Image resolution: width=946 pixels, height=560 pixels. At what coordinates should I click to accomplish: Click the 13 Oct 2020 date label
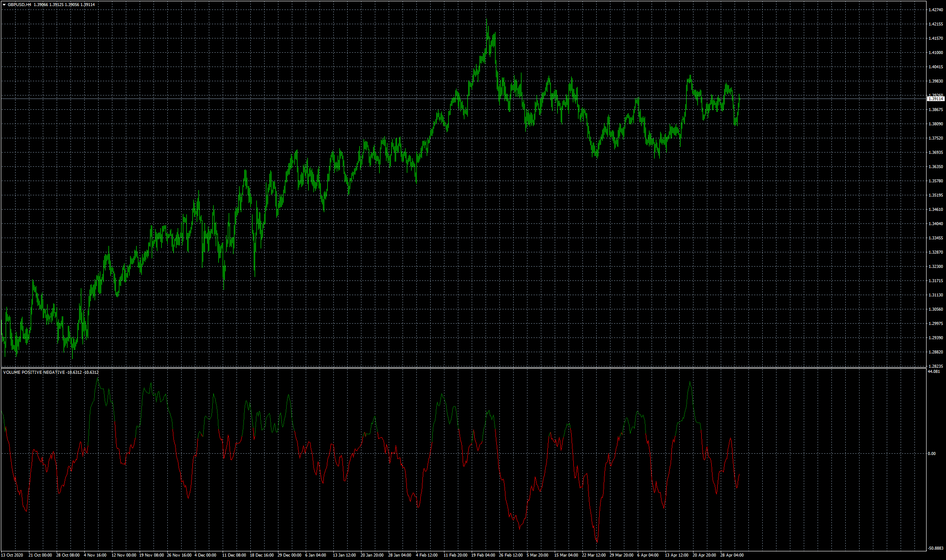pyautogui.click(x=12, y=555)
